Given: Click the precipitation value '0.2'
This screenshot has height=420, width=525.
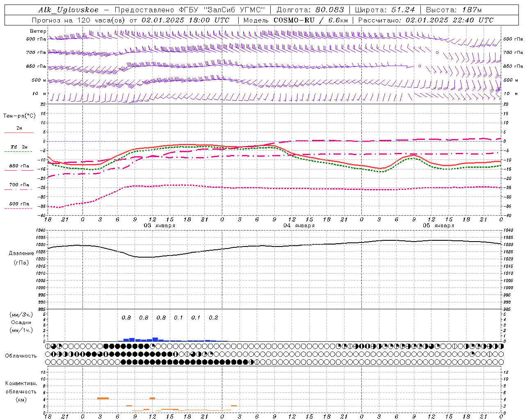Looking at the screenshot, I should pyautogui.click(x=213, y=318).
